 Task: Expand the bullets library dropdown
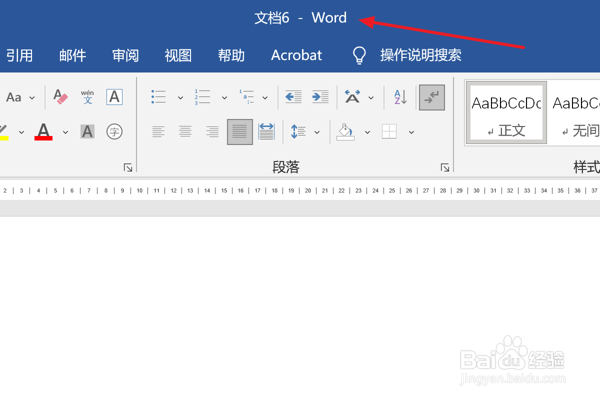pos(180,98)
